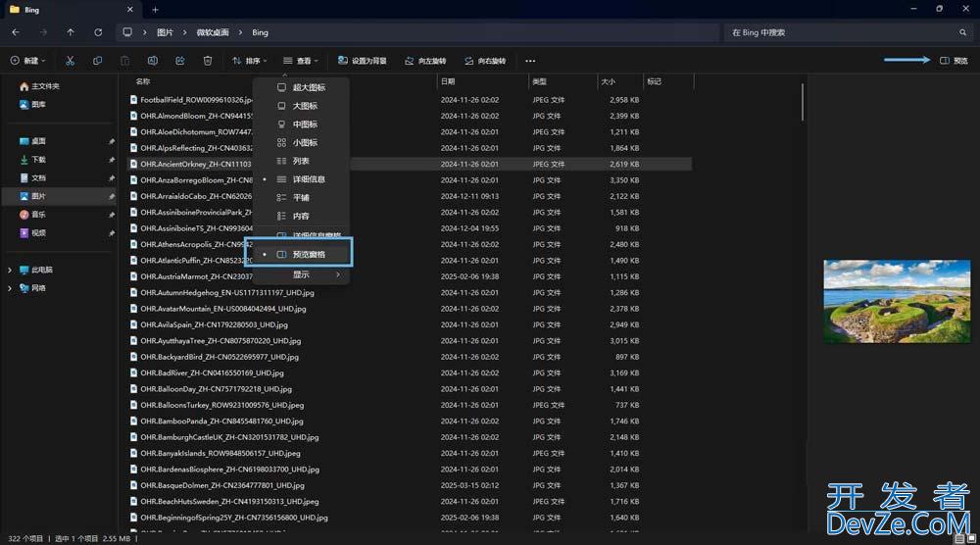Viewport: 980px width, 545px height.
Task: Choose 超大图标 extra large icons view
Action: tap(301, 87)
